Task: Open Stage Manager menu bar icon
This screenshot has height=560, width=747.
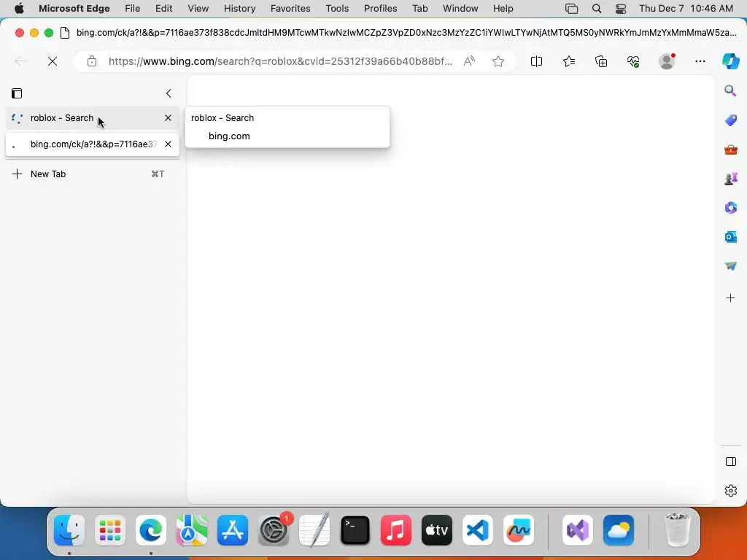Action: point(571,9)
